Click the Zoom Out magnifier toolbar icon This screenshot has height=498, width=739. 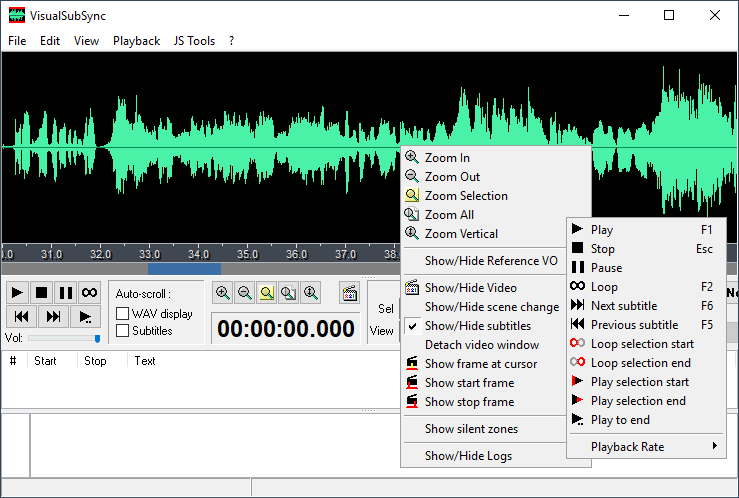[244, 293]
